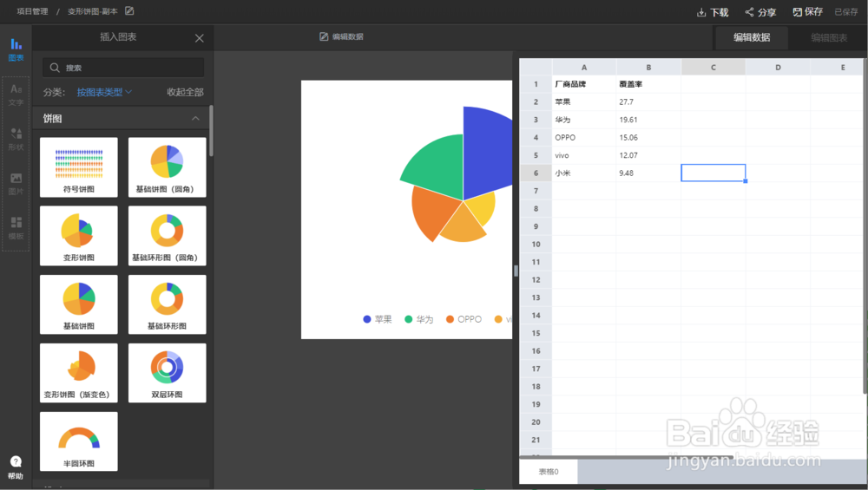Collapse the 饼图 section
The height and width of the screenshot is (490, 868).
(195, 118)
